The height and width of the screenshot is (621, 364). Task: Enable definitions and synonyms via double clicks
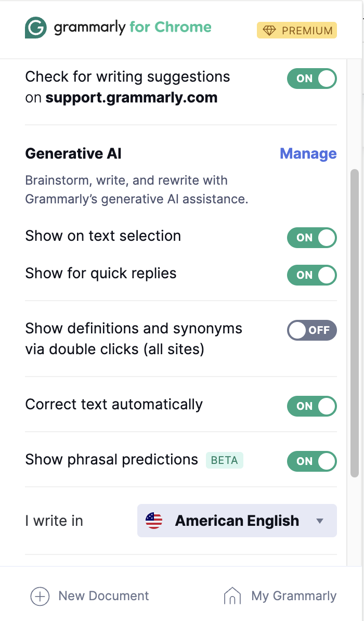[x=312, y=330]
